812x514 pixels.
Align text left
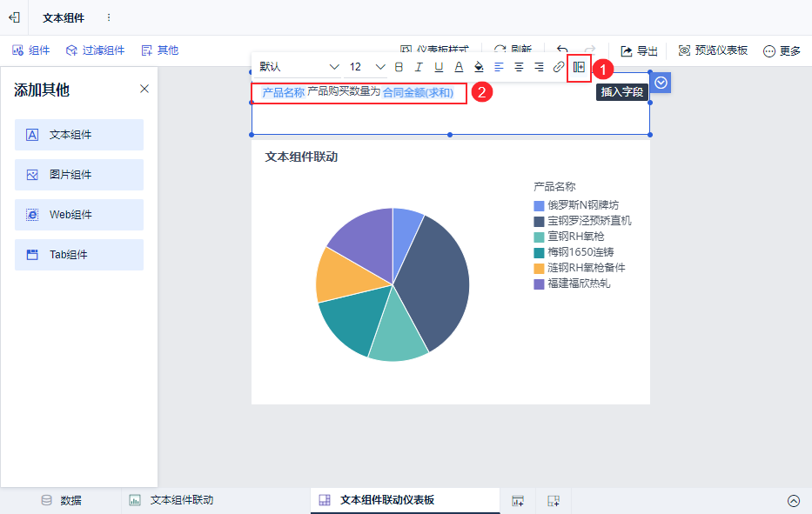(x=499, y=67)
